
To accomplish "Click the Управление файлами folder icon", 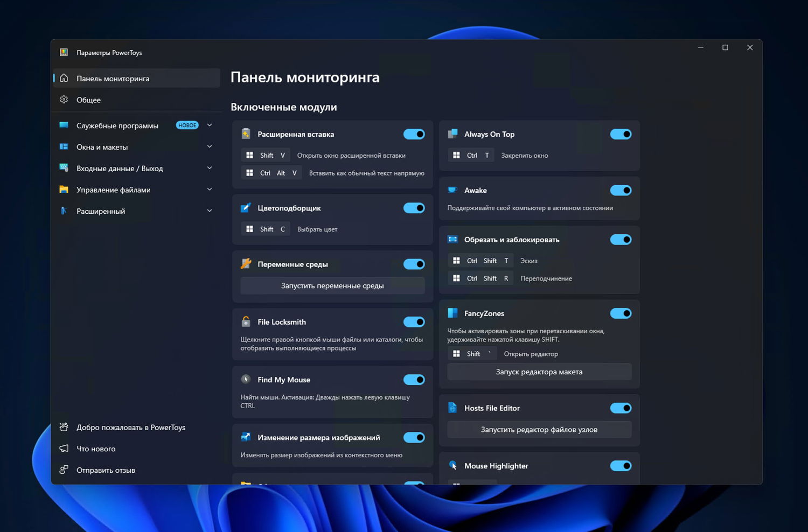I will point(64,190).
